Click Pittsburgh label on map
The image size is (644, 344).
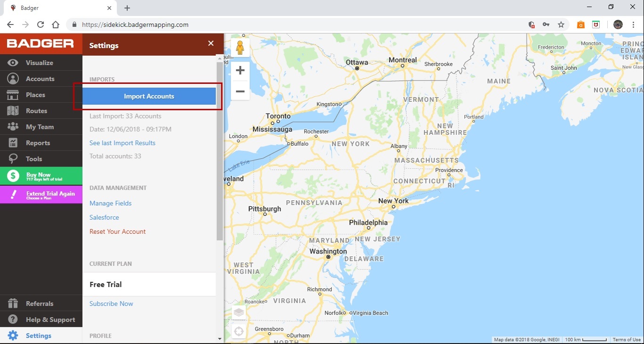[x=264, y=209]
